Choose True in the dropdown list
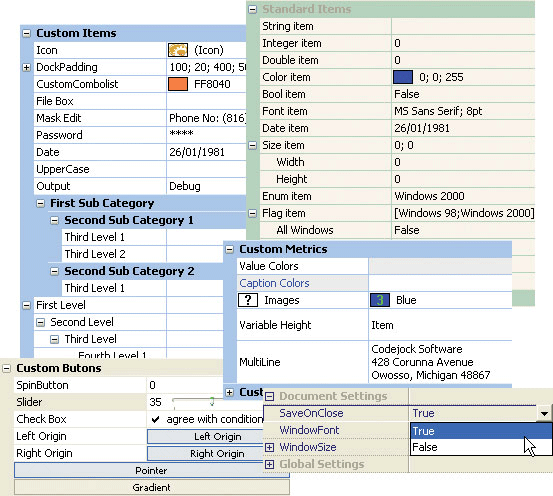Viewport: 553px width, 496px height. point(481,431)
